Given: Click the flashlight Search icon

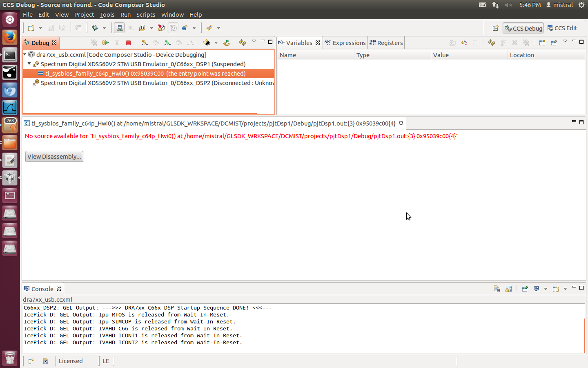Looking at the screenshot, I should click(209, 28).
